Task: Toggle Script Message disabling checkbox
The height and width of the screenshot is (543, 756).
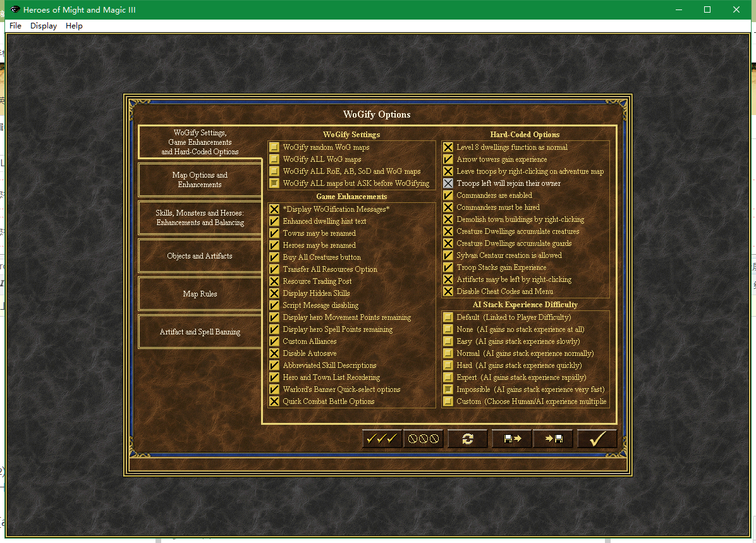Action: (x=274, y=305)
